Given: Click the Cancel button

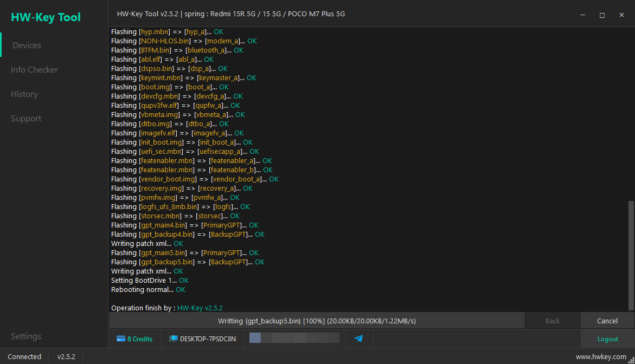Looking at the screenshot, I should tap(607, 321).
